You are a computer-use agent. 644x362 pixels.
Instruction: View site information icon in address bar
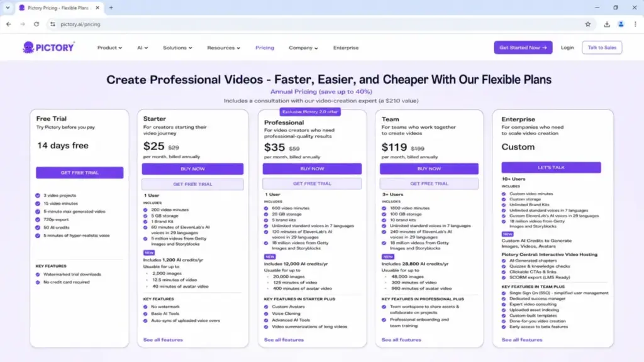pos(53,25)
